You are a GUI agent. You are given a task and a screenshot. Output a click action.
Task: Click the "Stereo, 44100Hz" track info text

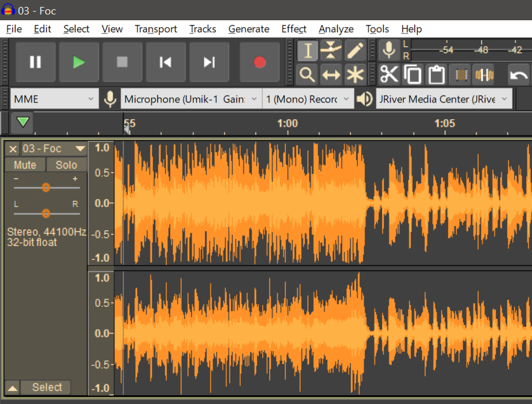pos(47,232)
